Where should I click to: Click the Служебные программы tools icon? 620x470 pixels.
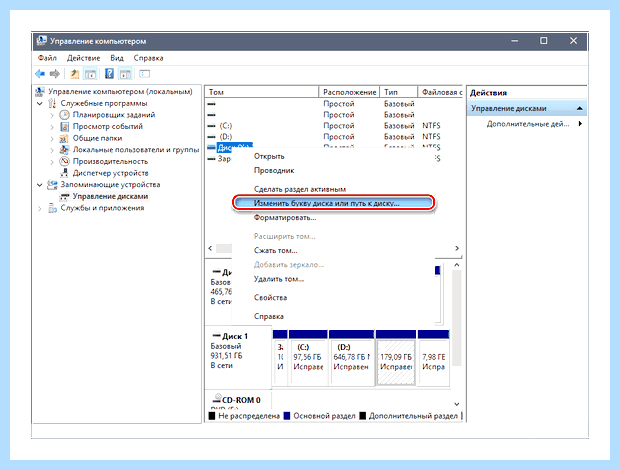pos(52,103)
